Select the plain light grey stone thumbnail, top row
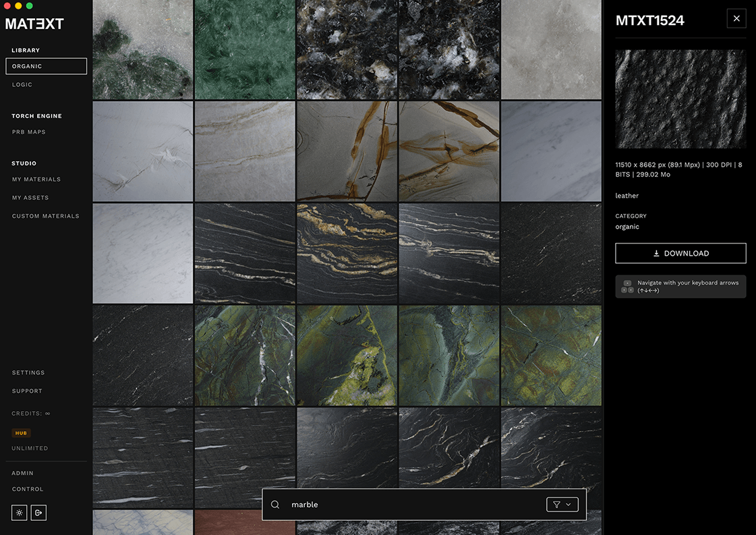 pos(551,50)
